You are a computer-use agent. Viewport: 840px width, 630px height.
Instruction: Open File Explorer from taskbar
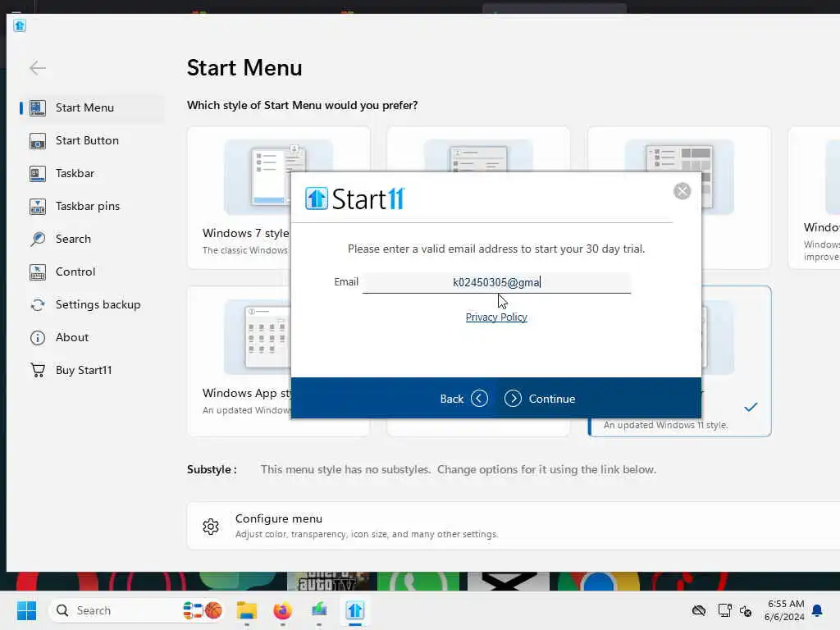247,610
